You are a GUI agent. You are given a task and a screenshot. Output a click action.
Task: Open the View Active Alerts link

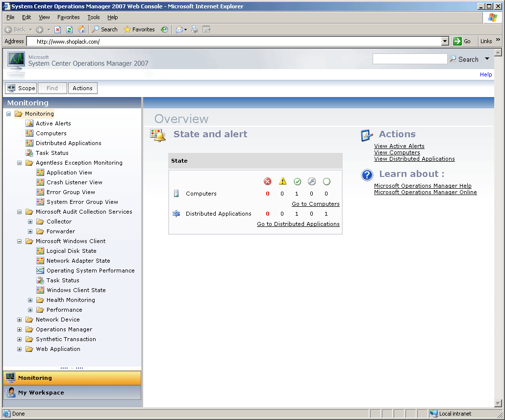[x=399, y=146]
